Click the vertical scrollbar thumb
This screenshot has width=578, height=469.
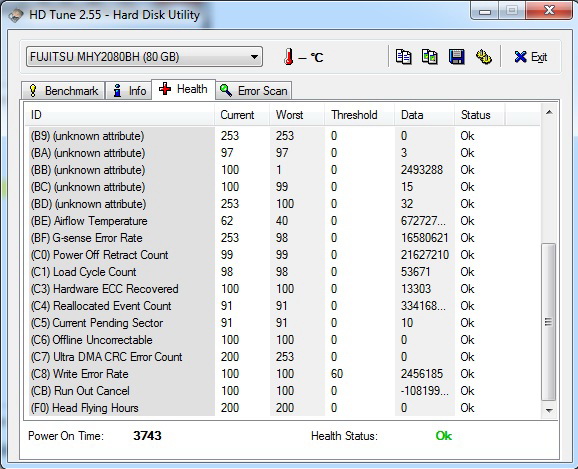[549, 322]
